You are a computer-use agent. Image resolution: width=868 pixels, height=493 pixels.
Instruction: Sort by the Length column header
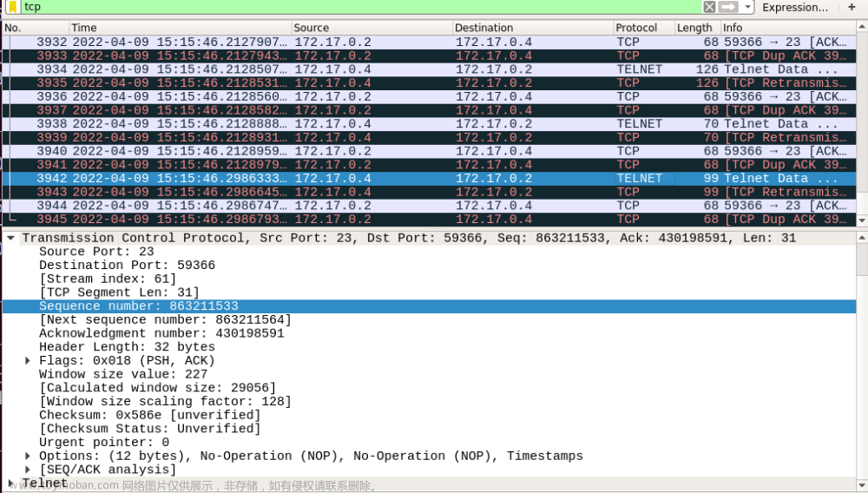[x=698, y=28]
